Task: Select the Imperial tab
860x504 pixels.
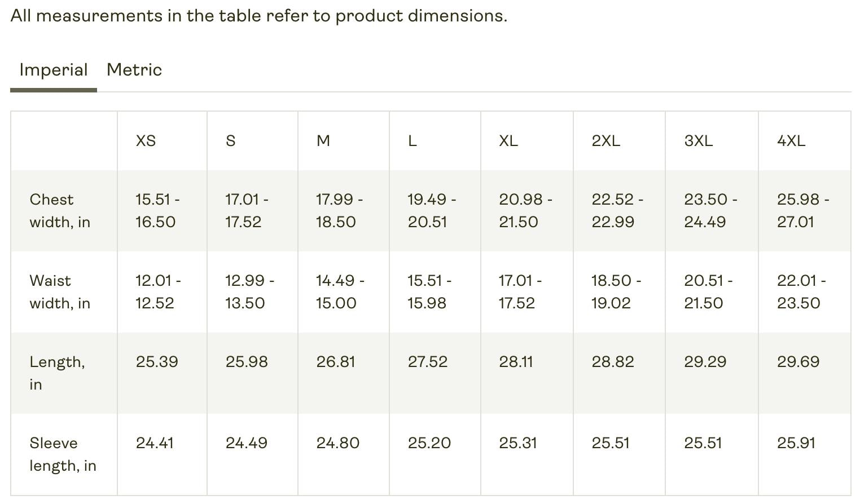Action: tap(53, 69)
